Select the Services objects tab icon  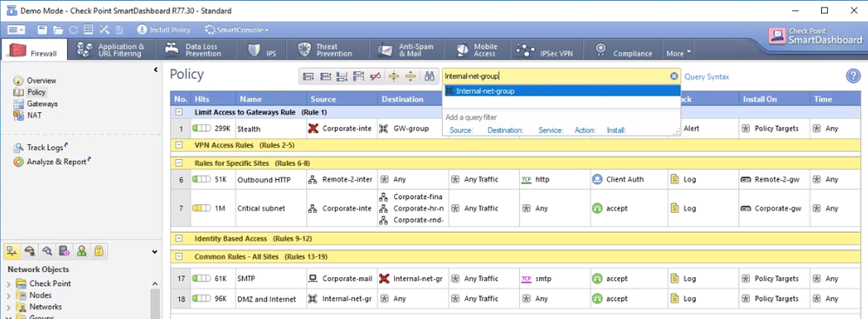[x=30, y=251]
